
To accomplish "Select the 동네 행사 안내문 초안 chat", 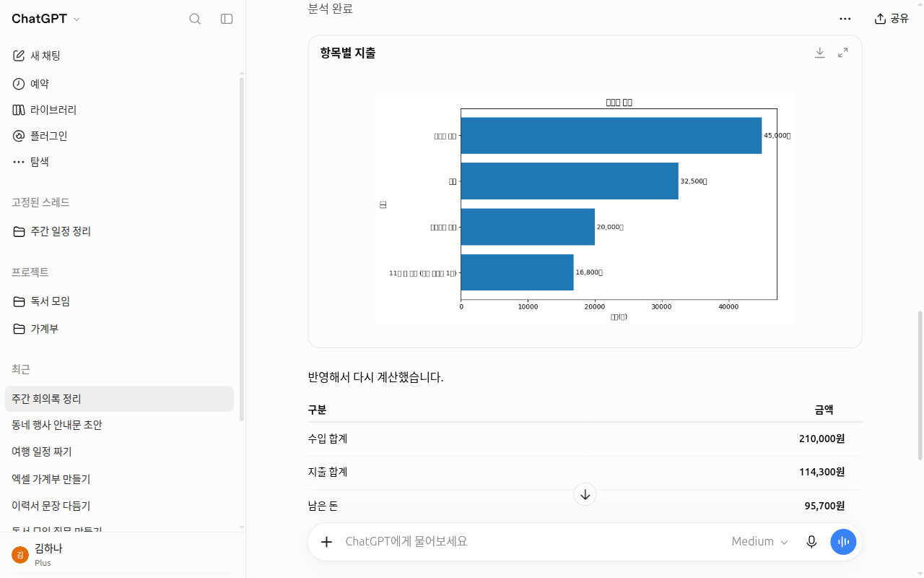I will (119, 425).
